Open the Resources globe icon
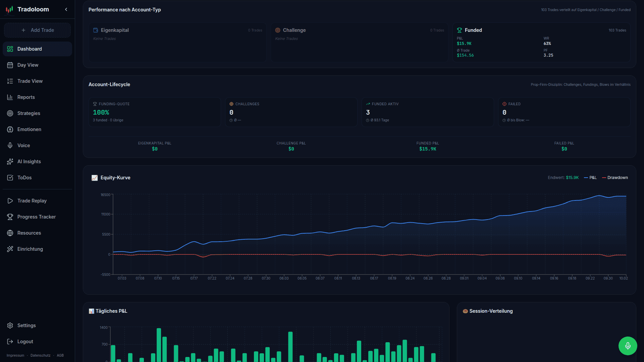Image resolution: width=644 pixels, height=362 pixels. tap(10, 233)
